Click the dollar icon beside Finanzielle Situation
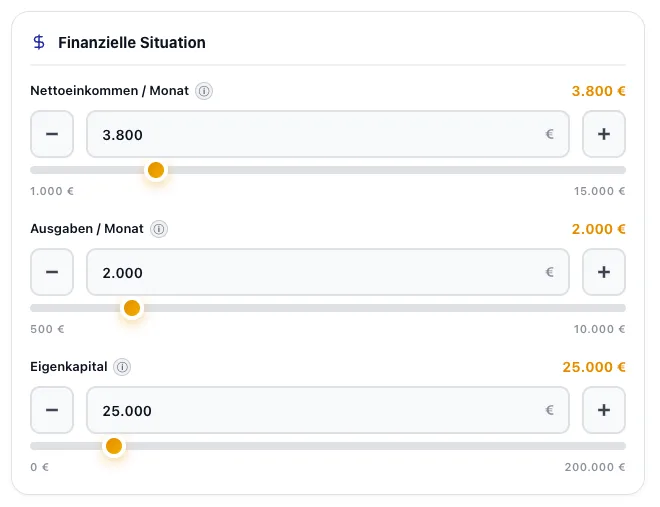660x507 pixels. (39, 43)
